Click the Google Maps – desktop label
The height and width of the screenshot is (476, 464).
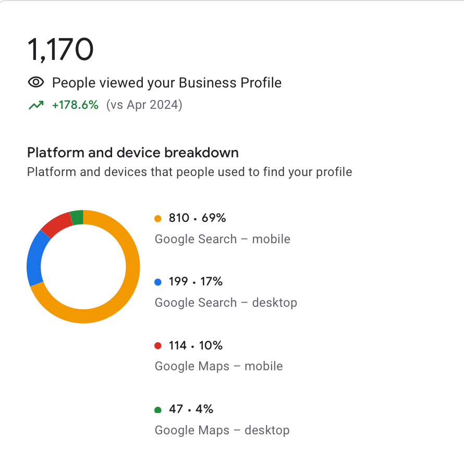pos(222,431)
